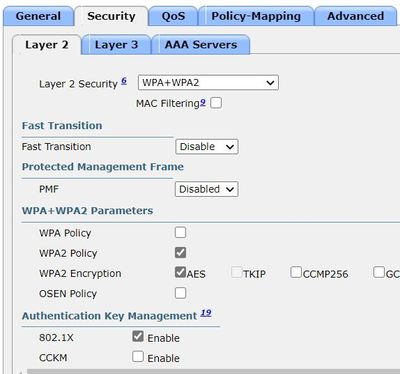Expand the Fast Transition dropdown
The image size is (400, 374).
[x=207, y=147]
